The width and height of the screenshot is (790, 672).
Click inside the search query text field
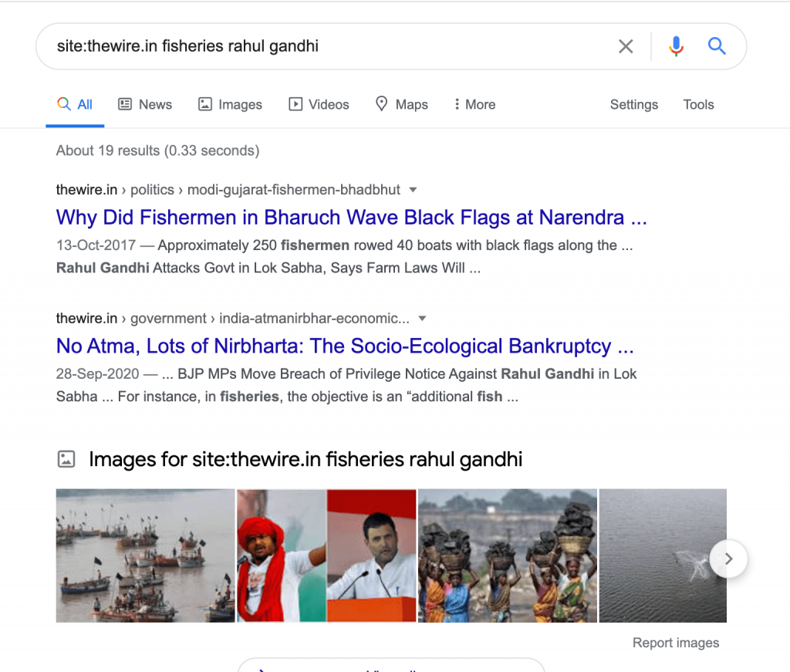click(324, 46)
